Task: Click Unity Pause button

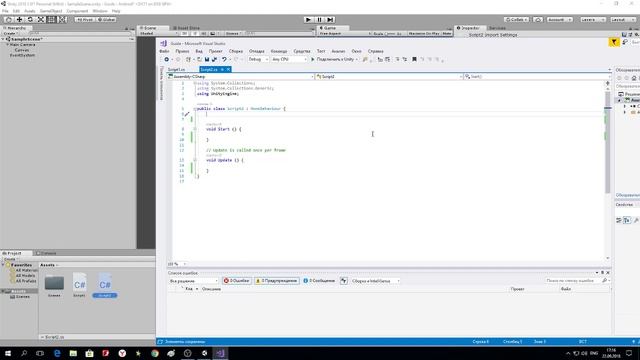Action: (319, 20)
